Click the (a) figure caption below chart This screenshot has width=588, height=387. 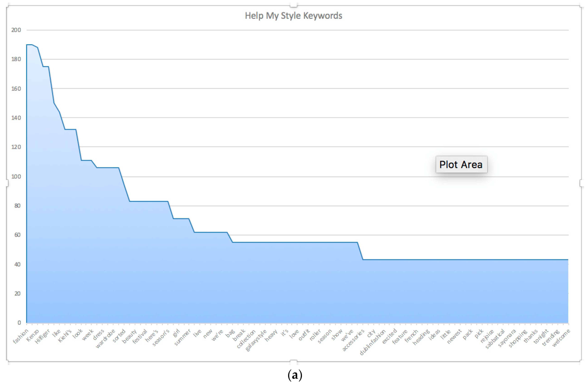295,375
